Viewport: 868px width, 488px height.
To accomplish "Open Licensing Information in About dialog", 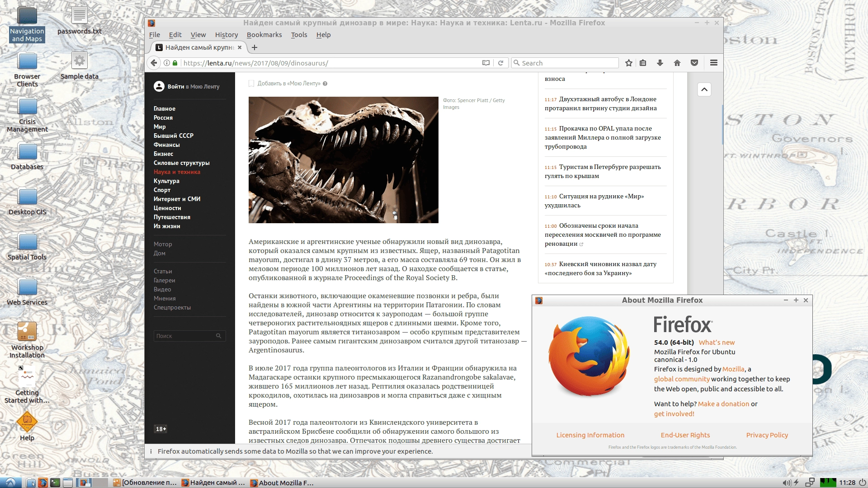I will [x=590, y=435].
